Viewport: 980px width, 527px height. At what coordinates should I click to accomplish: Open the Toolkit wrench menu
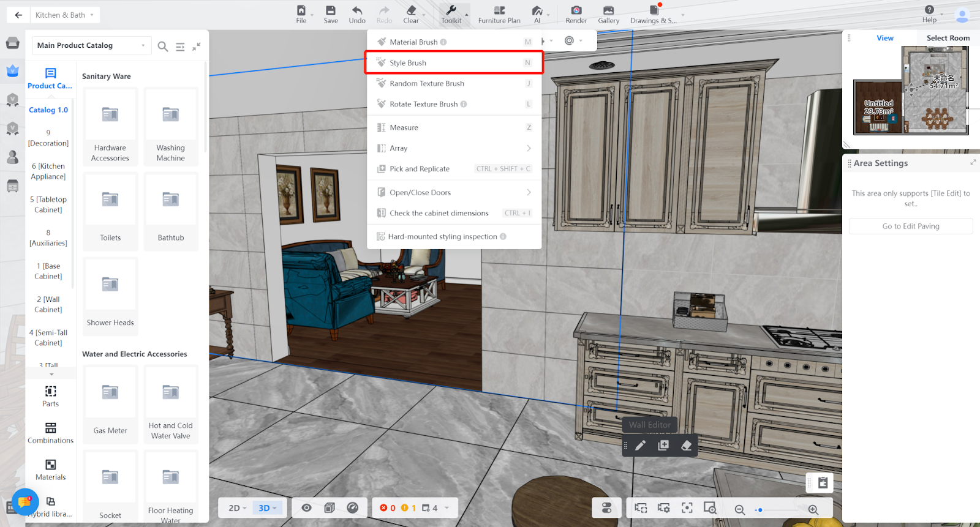pyautogui.click(x=451, y=15)
